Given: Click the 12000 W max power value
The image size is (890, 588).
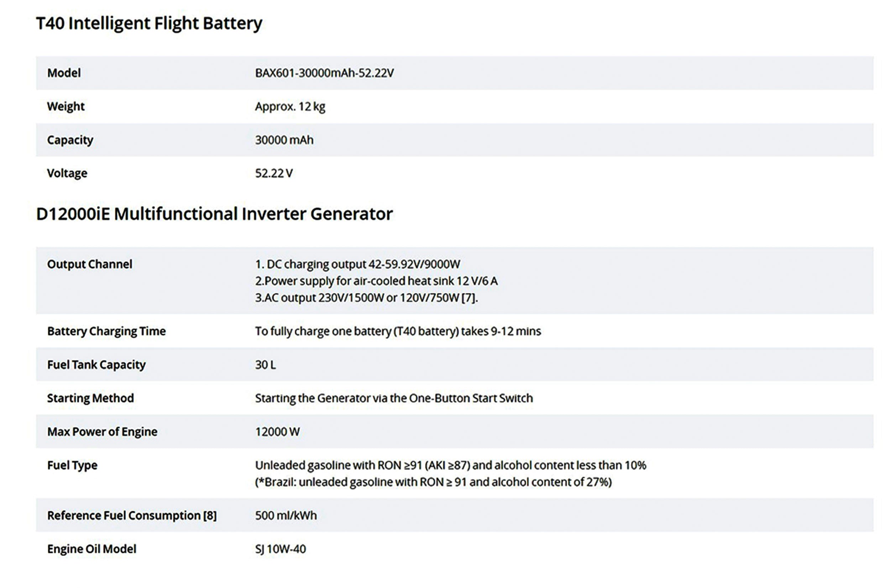Looking at the screenshot, I should click(277, 432).
